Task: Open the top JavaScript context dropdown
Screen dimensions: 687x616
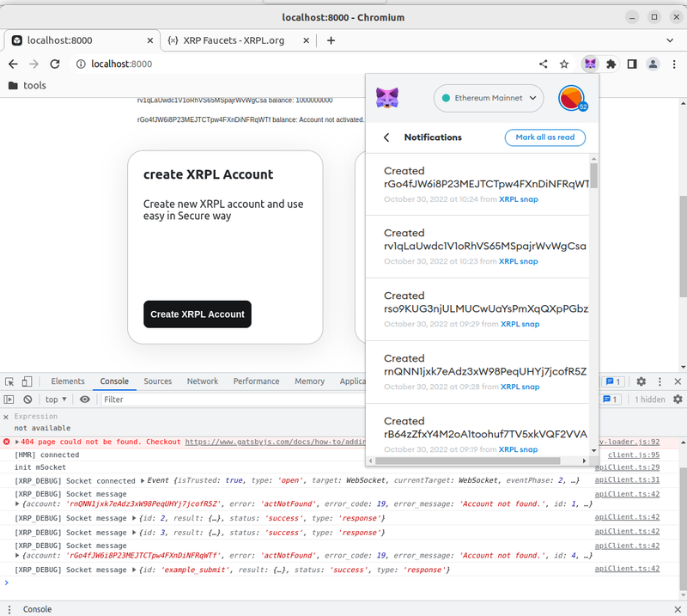Action: (56, 399)
